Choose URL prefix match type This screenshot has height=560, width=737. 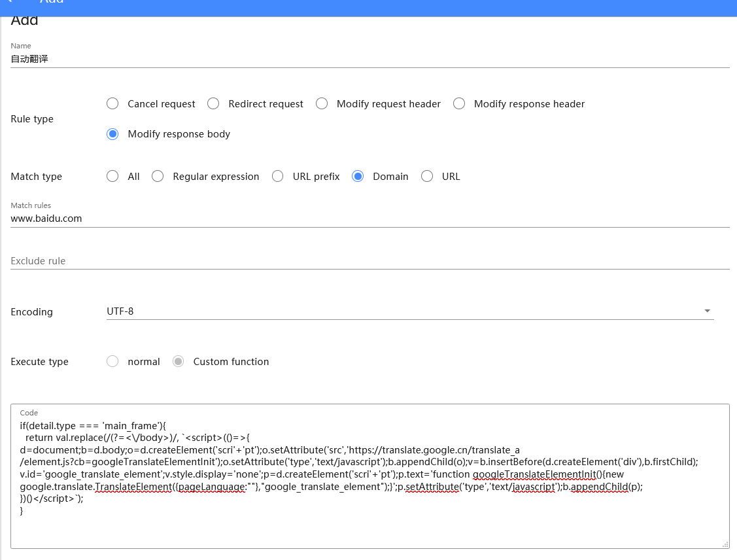[x=277, y=177]
